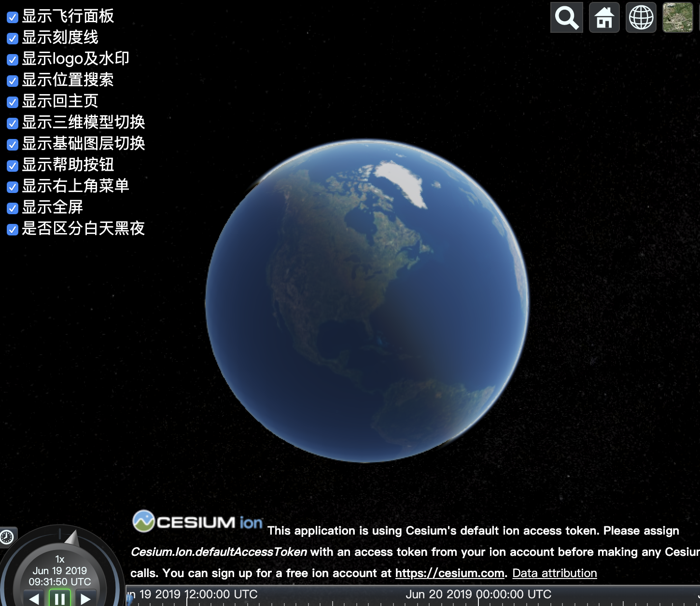Image resolution: width=700 pixels, height=606 pixels.
Task: Disable 显示logo及水印
Action: (12, 59)
